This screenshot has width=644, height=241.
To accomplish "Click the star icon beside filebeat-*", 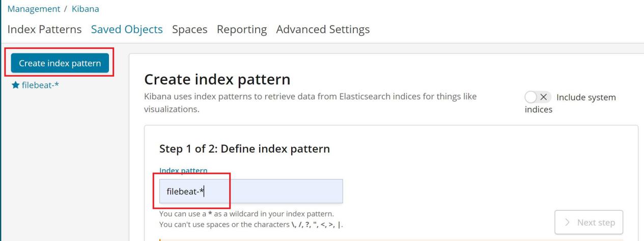I will click(15, 84).
